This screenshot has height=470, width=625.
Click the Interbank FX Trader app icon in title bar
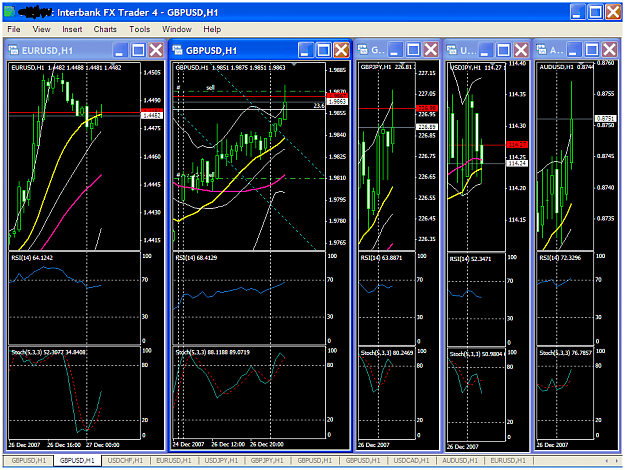(10, 12)
